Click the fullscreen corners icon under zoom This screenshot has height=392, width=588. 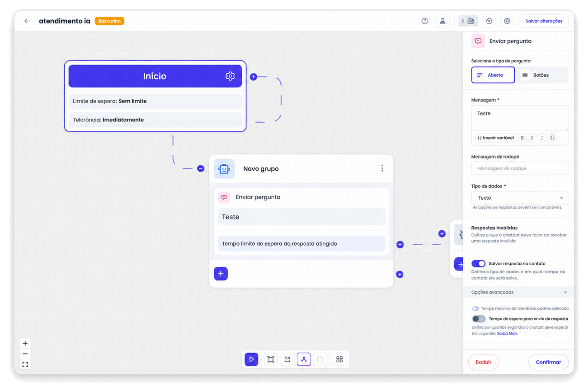(25, 364)
